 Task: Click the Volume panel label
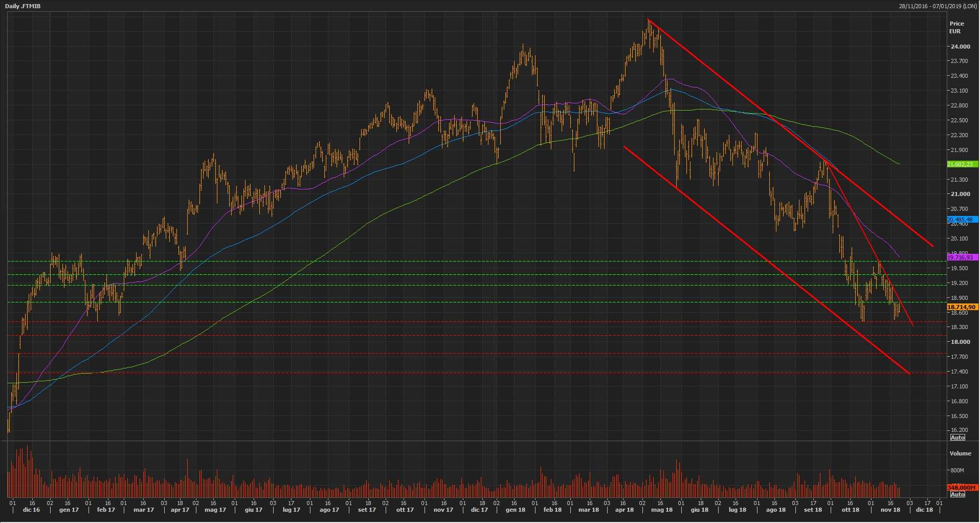point(960,453)
